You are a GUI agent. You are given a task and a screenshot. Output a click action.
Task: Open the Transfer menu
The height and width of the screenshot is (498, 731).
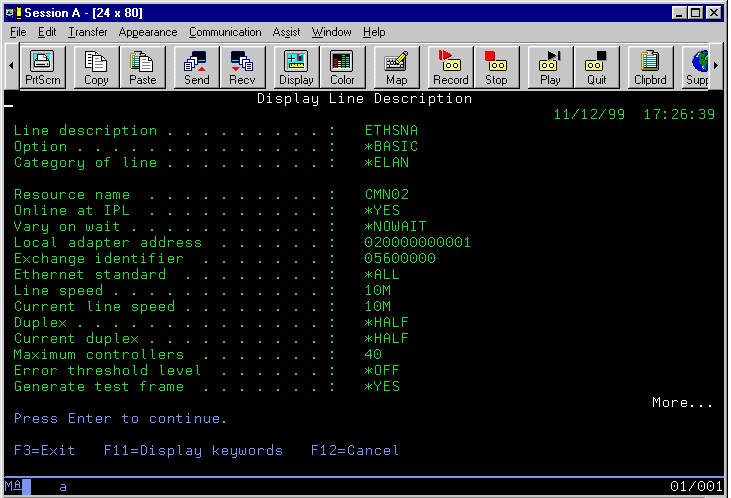click(87, 32)
